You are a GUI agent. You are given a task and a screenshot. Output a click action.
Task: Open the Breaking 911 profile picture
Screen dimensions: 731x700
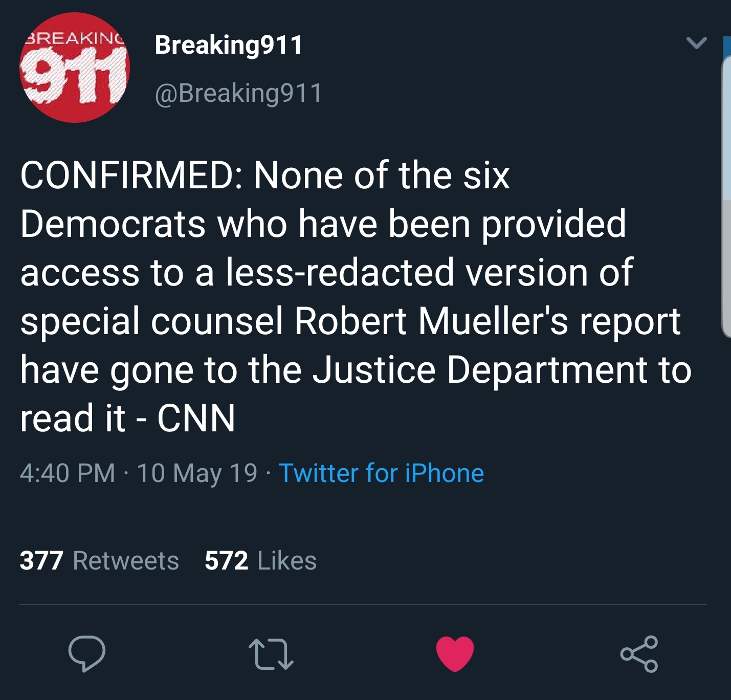tap(75, 68)
